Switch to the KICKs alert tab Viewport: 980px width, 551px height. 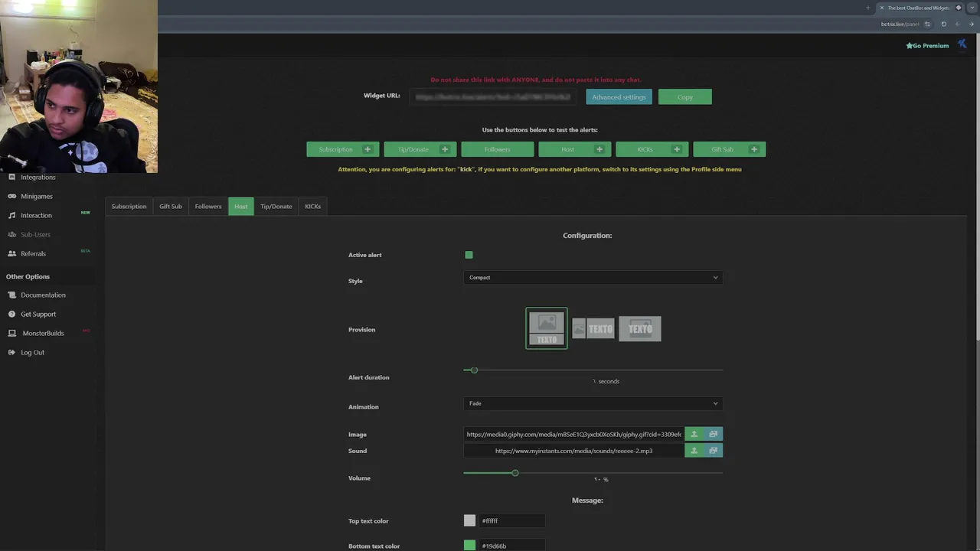pyautogui.click(x=313, y=206)
